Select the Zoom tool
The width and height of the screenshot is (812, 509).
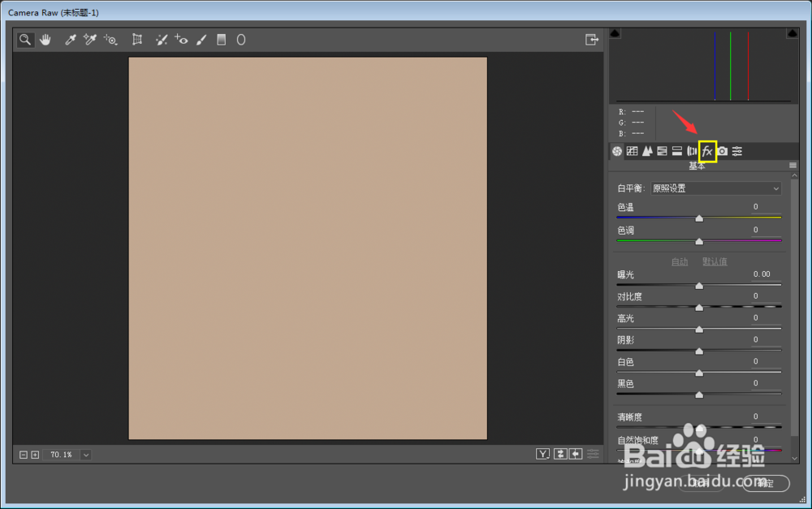pyautogui.click(x=25, y=39)
